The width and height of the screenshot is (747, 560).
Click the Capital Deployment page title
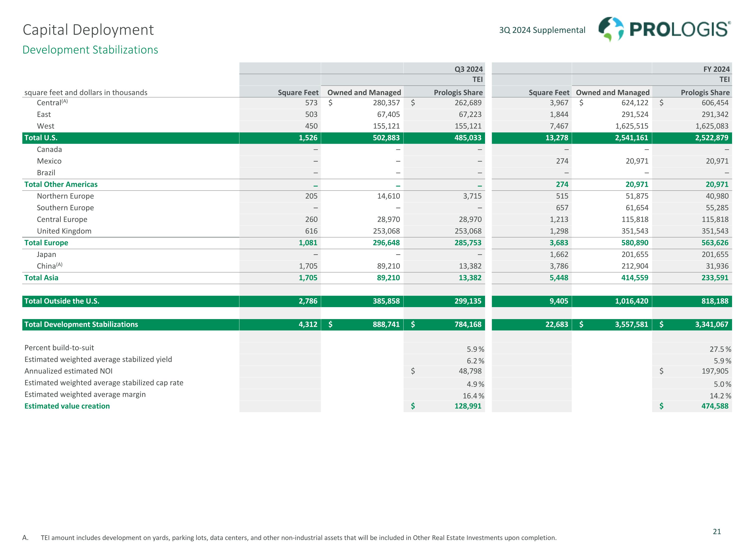pyautogui.click(x=88, y=30)
